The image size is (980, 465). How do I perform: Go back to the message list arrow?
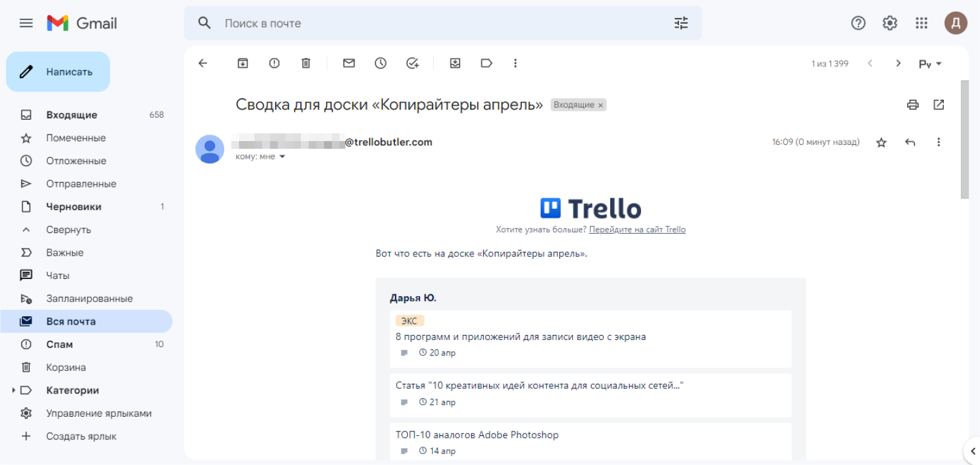(203, 63)
